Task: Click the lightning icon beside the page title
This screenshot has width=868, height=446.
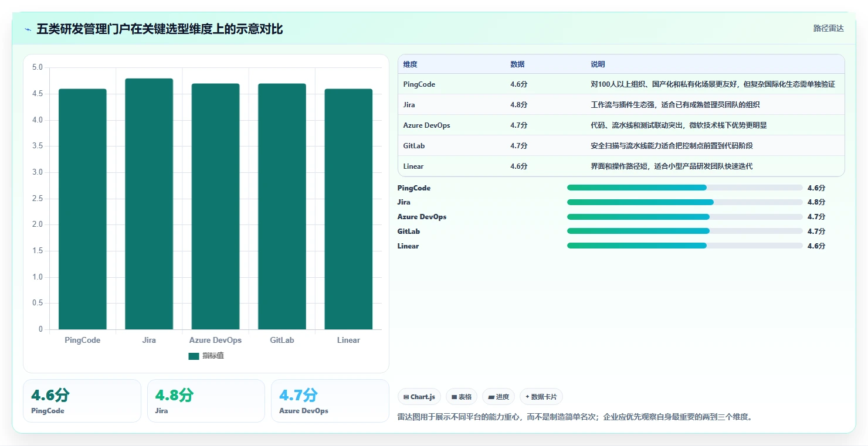Action: click(x=28, y=29)
